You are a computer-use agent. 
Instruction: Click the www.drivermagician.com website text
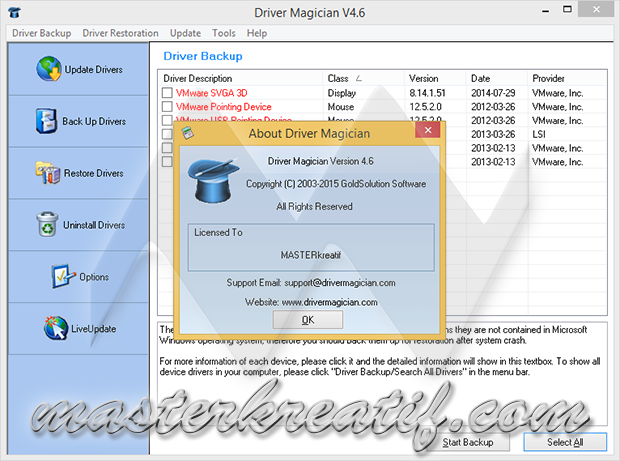[329, 302]
